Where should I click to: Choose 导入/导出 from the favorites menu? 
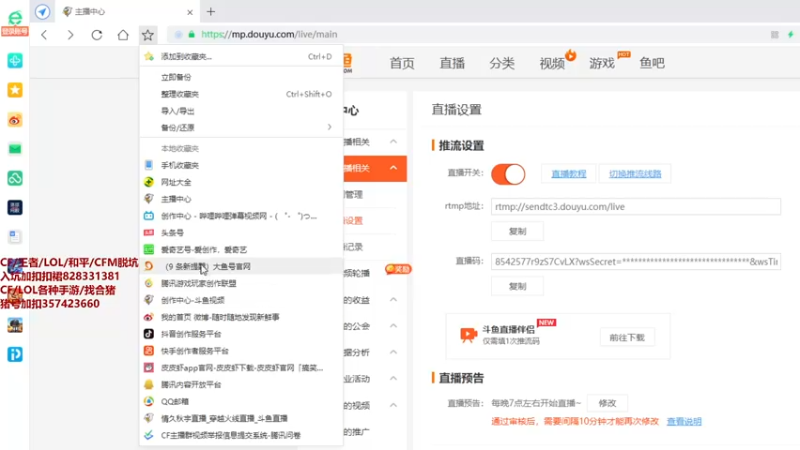[x=241, y=111]
